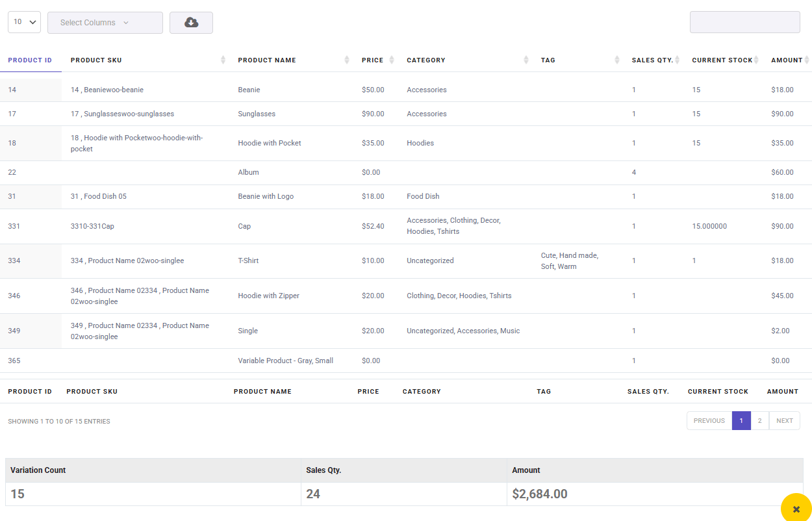This screenshot has height=521, width=812.
Task: Click the cloud download export icon
Action: (x=191, y=23)
